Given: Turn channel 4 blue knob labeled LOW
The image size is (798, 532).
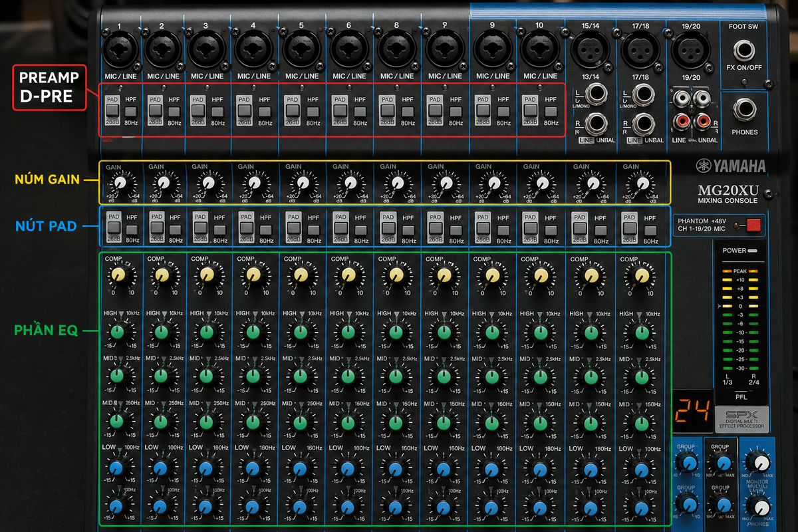Looking at the screenshot, I should tap(252, 467).
